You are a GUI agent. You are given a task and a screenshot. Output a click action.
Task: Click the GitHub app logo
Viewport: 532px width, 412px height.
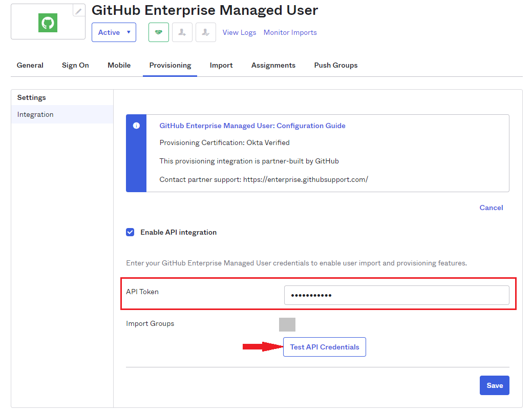(x=48, y=23)
